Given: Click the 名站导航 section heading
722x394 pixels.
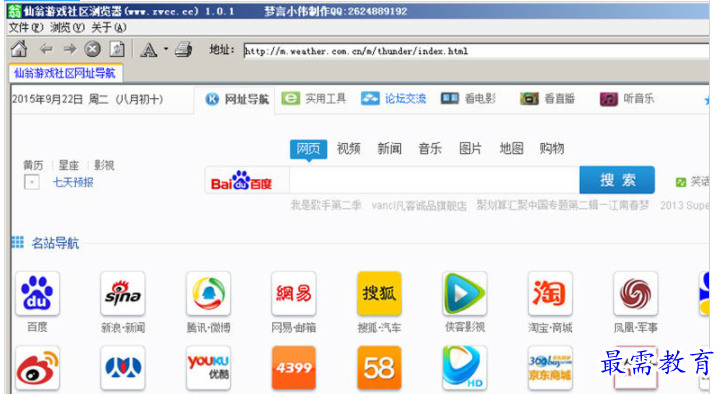Looking at the screenshot, I should pyautogui.click(x=55, y=243).
